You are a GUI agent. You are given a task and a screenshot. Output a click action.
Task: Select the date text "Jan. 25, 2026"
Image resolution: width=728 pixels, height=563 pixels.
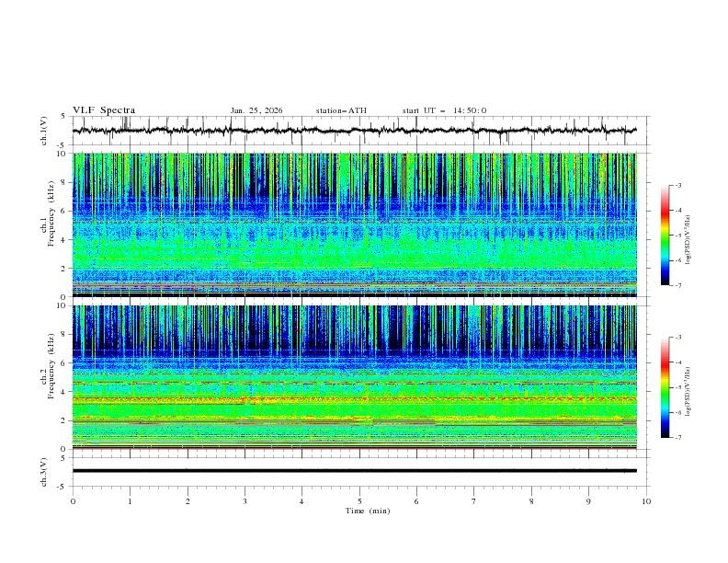(256, 110)
